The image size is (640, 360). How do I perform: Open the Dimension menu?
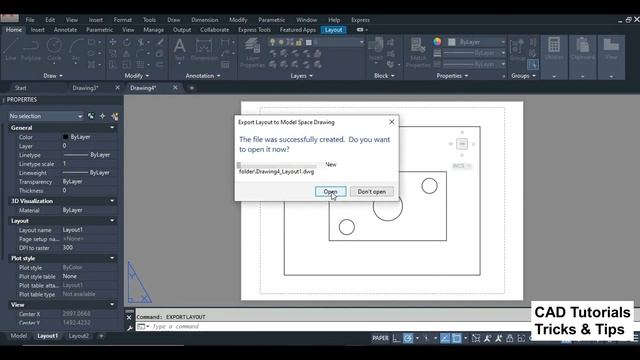(x=204, y=20)
